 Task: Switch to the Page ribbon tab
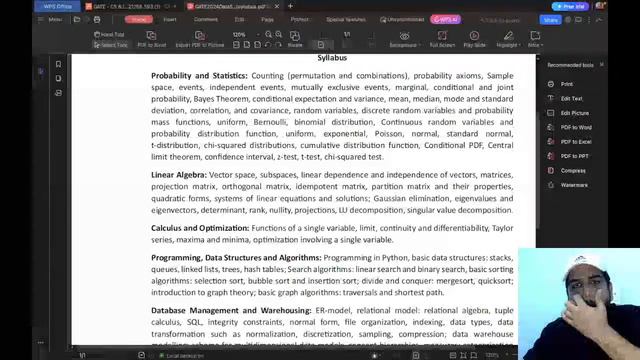coord(267,19)
